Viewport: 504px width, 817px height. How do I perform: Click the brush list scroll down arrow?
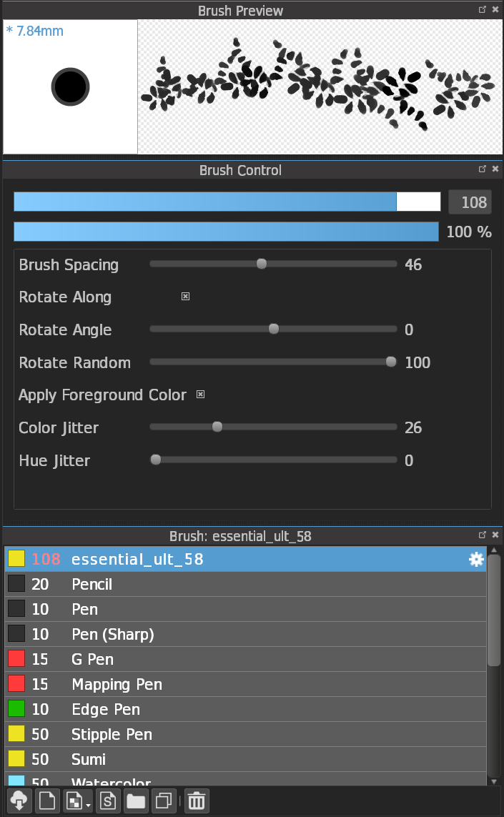click(494, 781)
